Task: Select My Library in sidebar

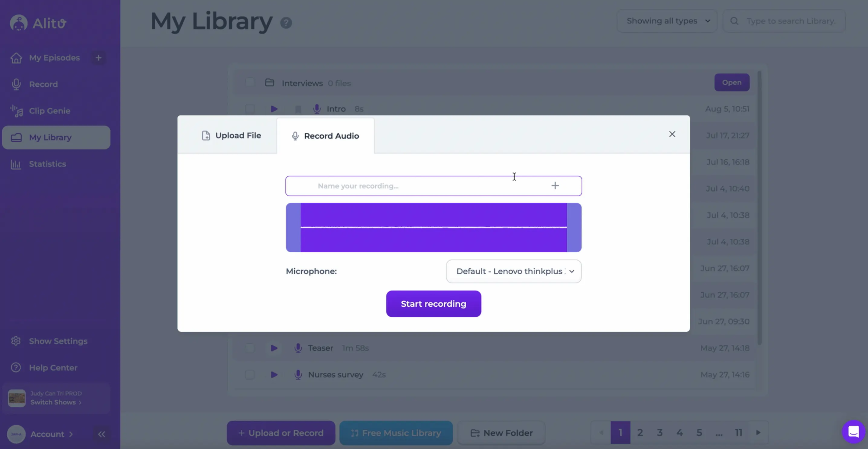Action: (x=56, y=137)
